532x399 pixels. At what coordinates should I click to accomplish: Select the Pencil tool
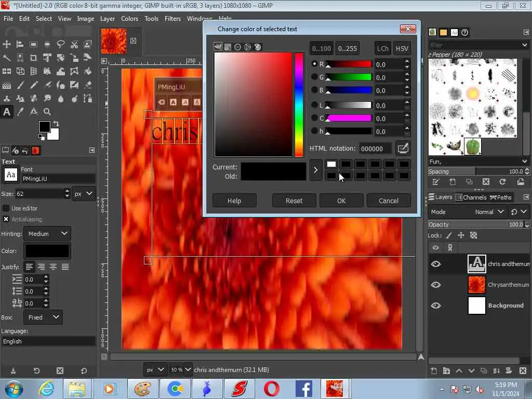tap(33, 85)
